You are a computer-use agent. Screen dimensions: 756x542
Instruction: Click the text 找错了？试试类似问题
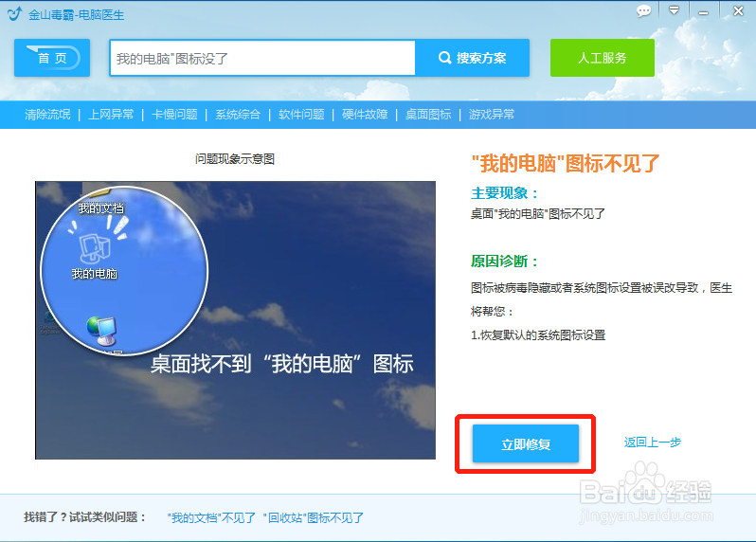pyautogui.click(x=85, y=517)
